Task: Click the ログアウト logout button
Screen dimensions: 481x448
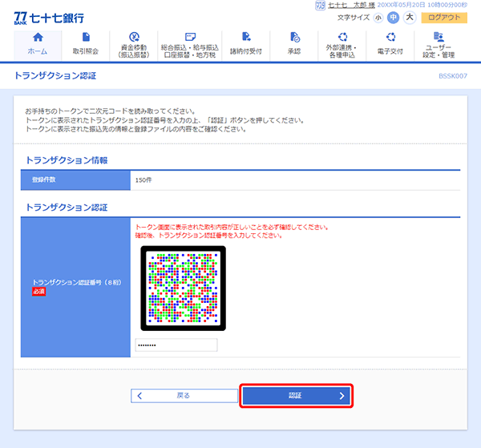Action: (444, 18)
